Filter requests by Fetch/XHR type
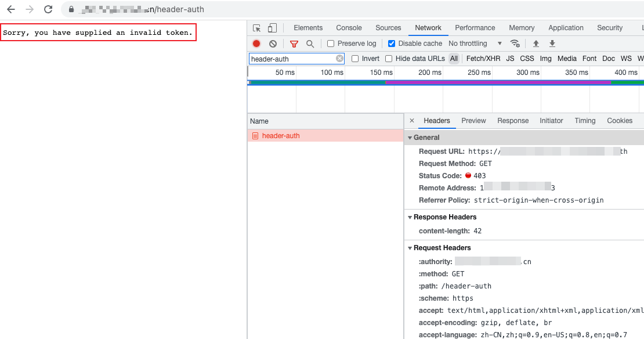This screenshot has height=339, width=644. coord(483,59)
